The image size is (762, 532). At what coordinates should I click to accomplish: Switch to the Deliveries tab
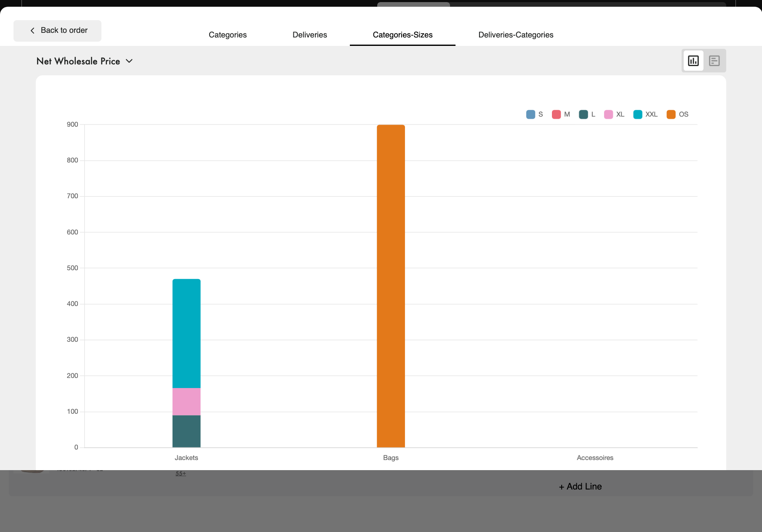coord(309,35)
